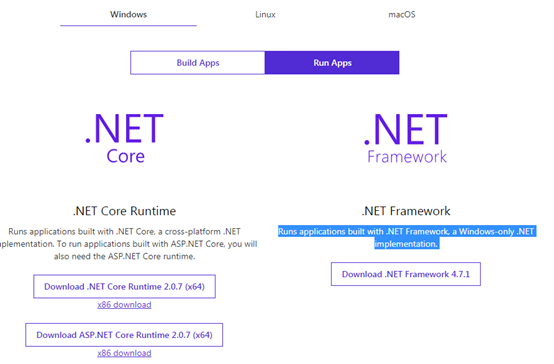
Task: Download ASP.NET Core Runtime 2.0.7 (x64)
Action: pyautogui.click(x=124, y=335)
